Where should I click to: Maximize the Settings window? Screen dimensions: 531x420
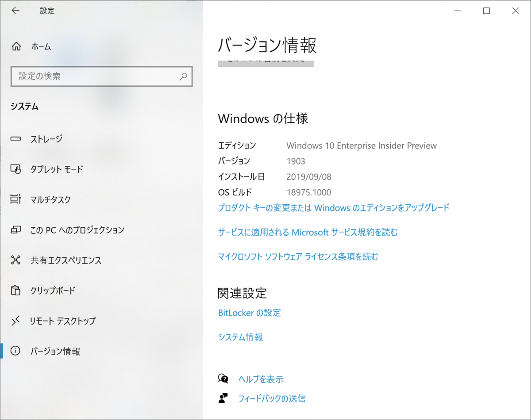tap(486, 11)
